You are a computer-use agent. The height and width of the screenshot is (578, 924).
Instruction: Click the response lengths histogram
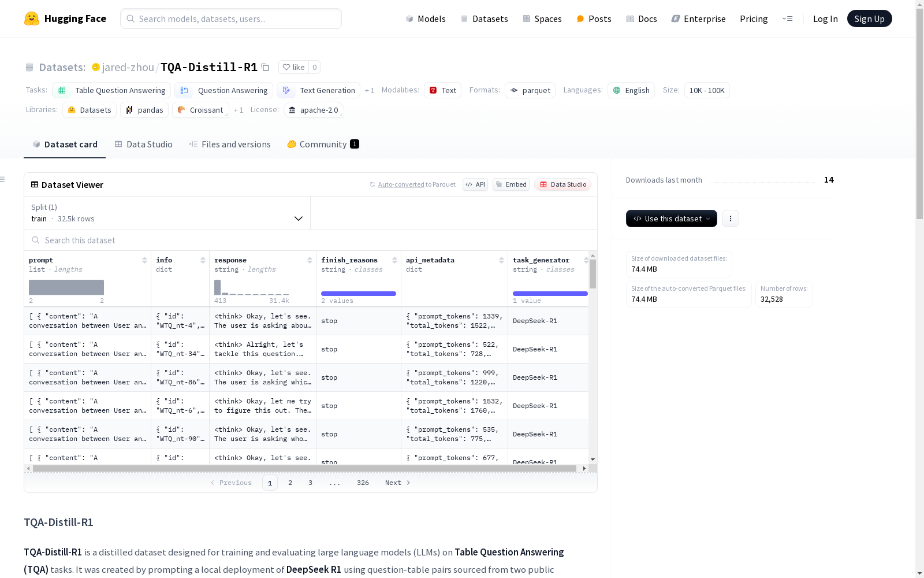(251, 287)
